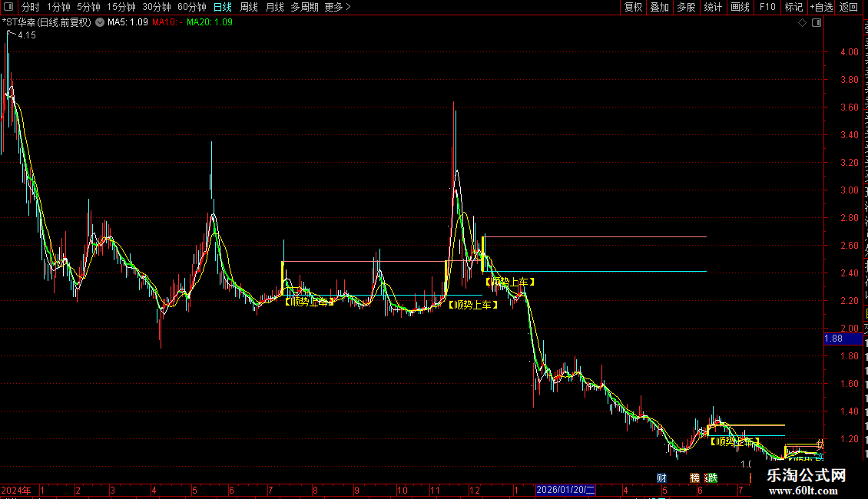Expand the indicator dropdown beside the stock name
Screen dimensions: 868x499
click(x=100, y=23)
